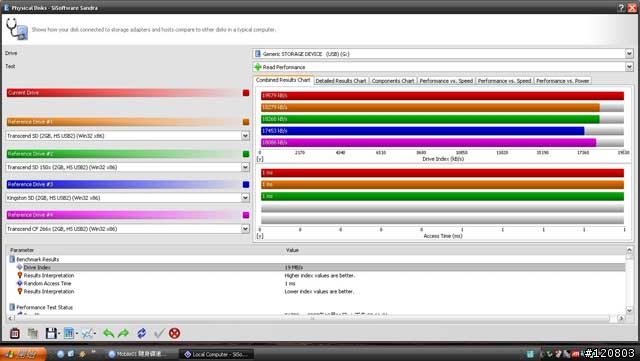Click Local Computer - SiSoftware taskbar button

point(216,354)
